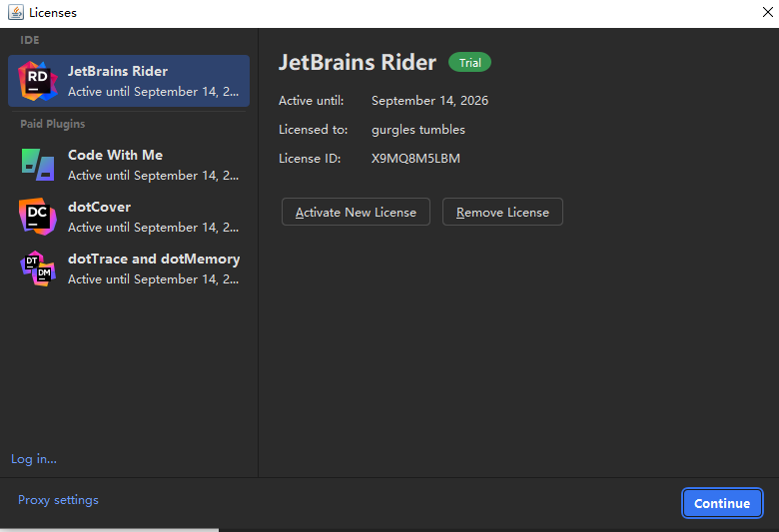Click Activate New License button

coord(356,213)
